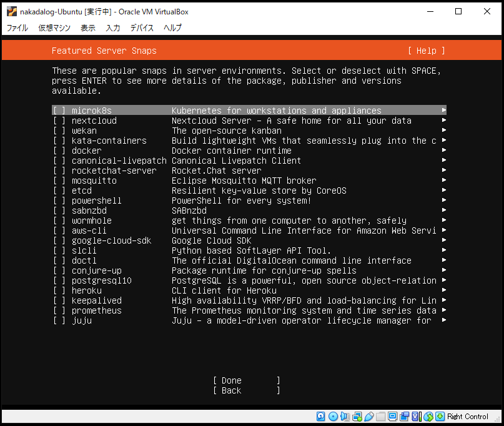Toggle the microk8s snap checkbox
504x426 pixels.
pyautogui.click(x=59, y=111)
